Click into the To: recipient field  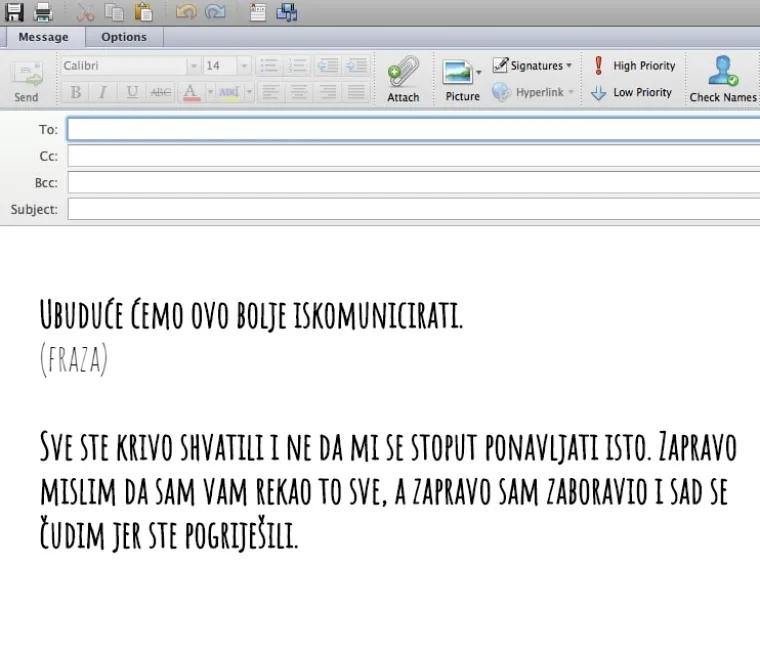413,129
